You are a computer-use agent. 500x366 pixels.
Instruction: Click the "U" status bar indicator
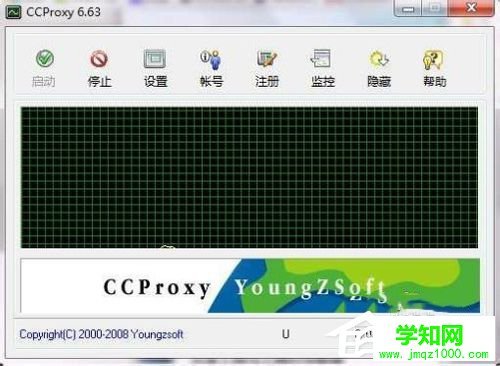click(x=286, y=334)
